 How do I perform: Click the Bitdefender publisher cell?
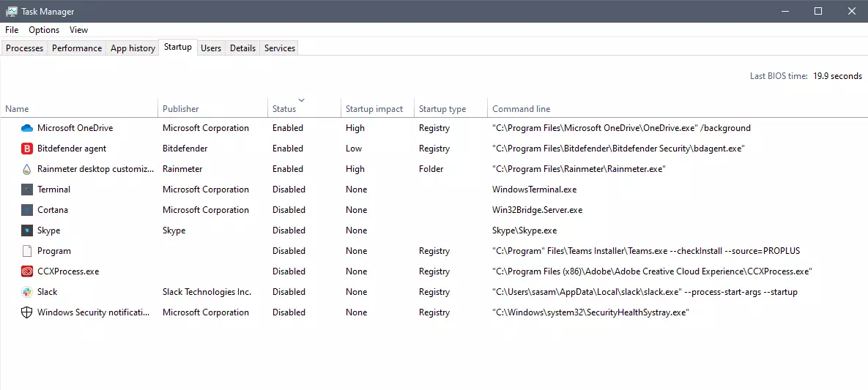point(185,149)
